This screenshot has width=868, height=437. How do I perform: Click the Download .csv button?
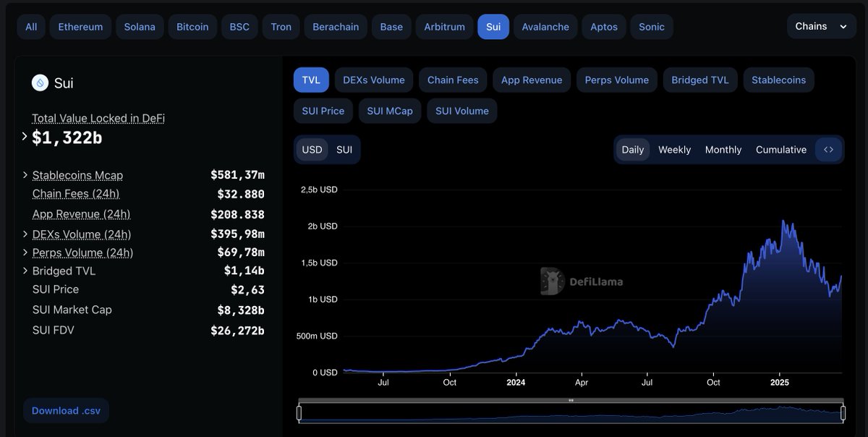point(66,410)
